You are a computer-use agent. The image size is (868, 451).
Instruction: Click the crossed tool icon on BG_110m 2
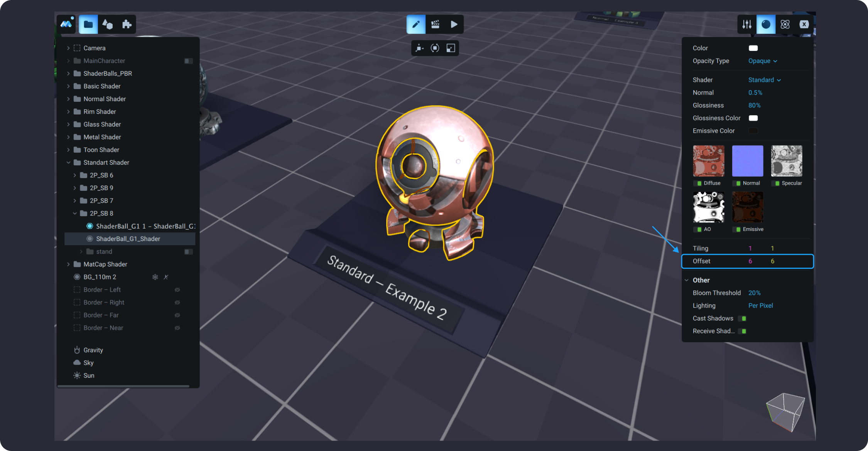pos(166,277)
